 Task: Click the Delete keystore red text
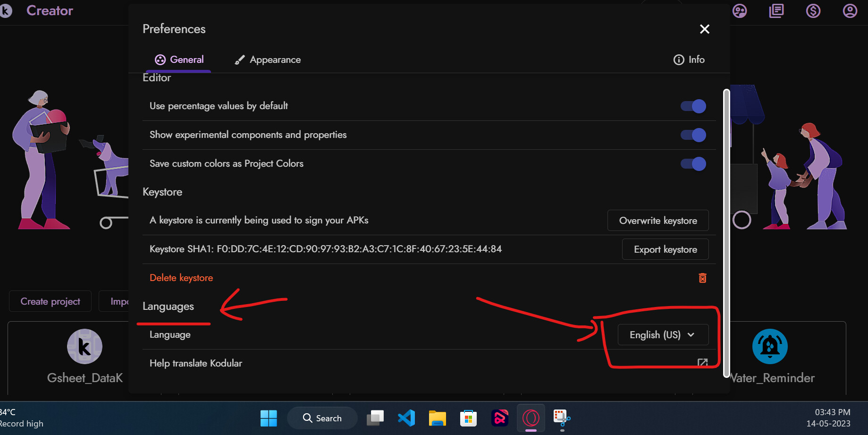pos(181,278)
